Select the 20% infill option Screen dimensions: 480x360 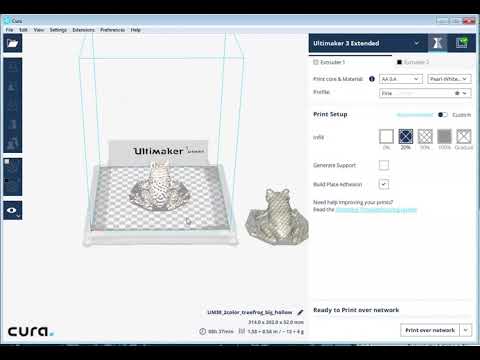pos(406,136)
